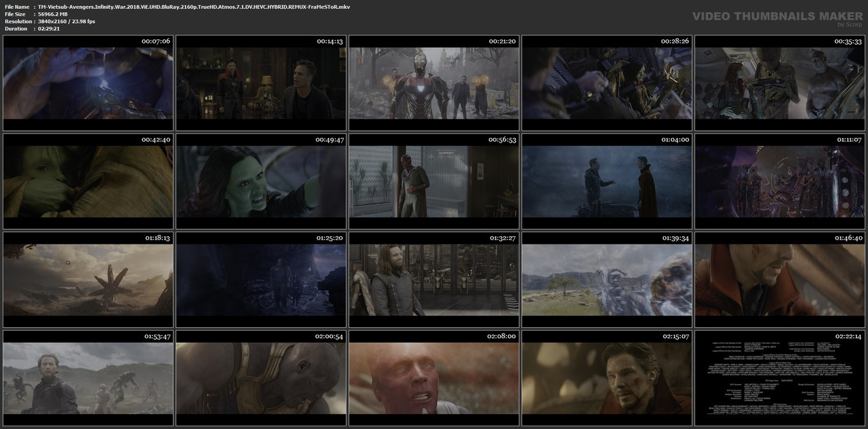Select the 00:14:13 video thumbnail
The image size is (868, 429).
[x=261, y=83]
